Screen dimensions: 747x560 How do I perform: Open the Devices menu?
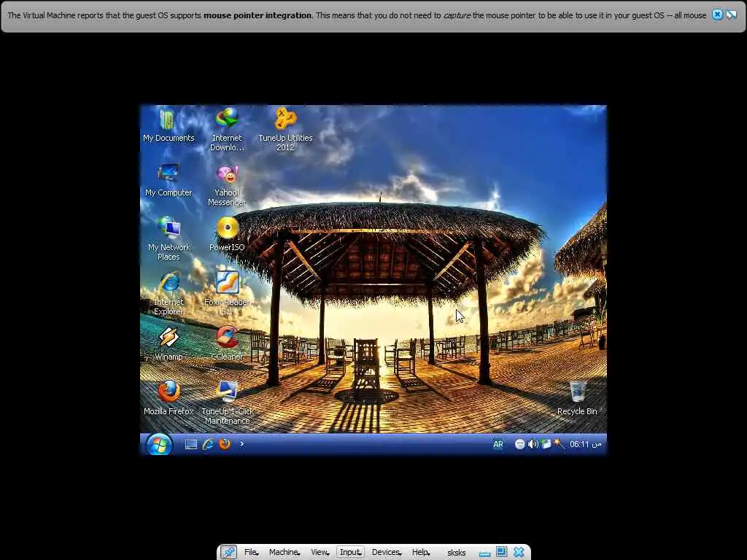pos(387,553)
